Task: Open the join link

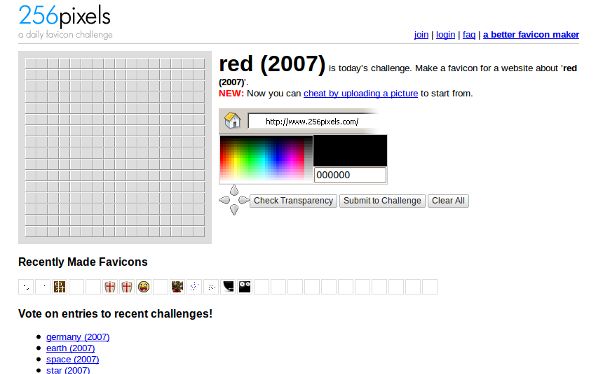Action: point(421,35)
